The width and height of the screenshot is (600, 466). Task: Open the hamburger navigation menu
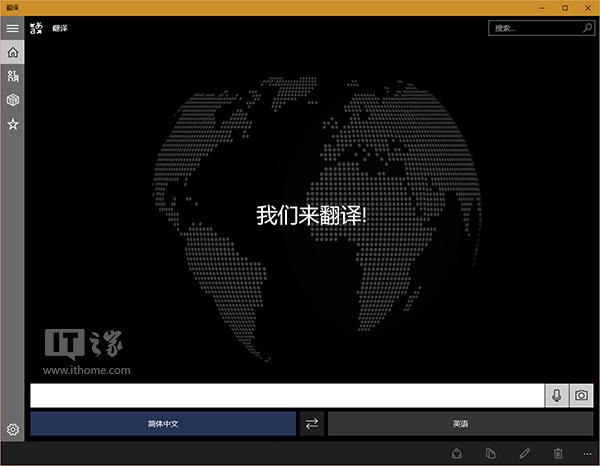click(12, 29)
